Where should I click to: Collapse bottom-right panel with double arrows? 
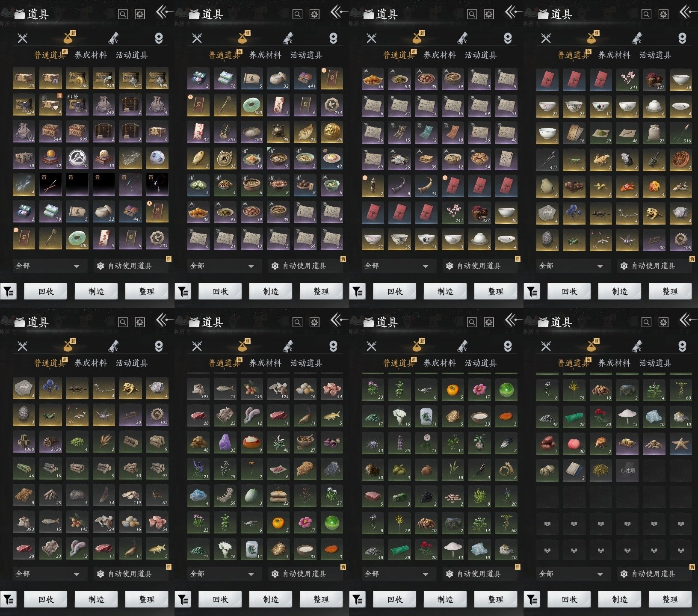(686, 320)
